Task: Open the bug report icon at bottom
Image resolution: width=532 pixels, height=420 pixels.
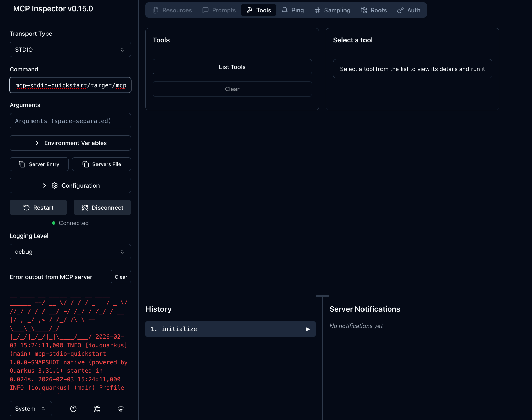Action: tap(97, 408)
